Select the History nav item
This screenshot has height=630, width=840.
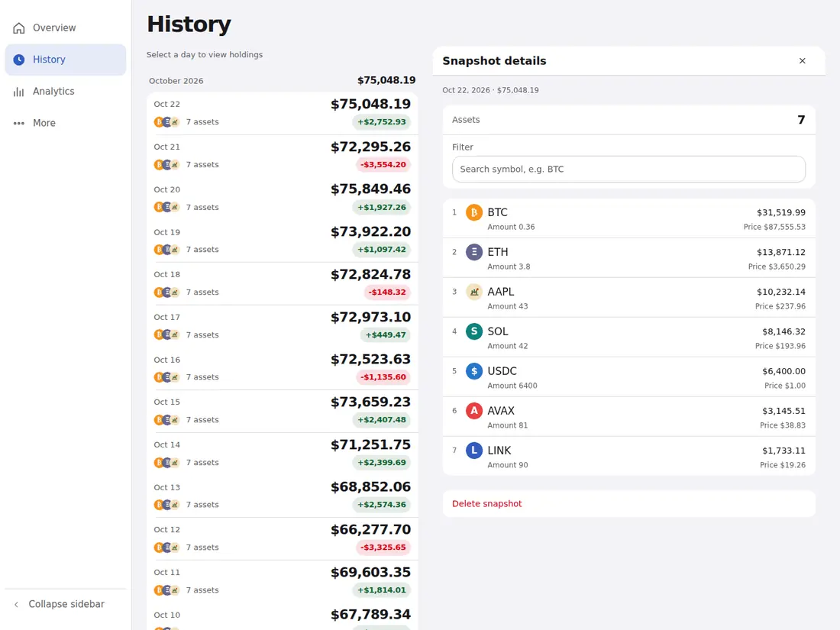(66, 60)
